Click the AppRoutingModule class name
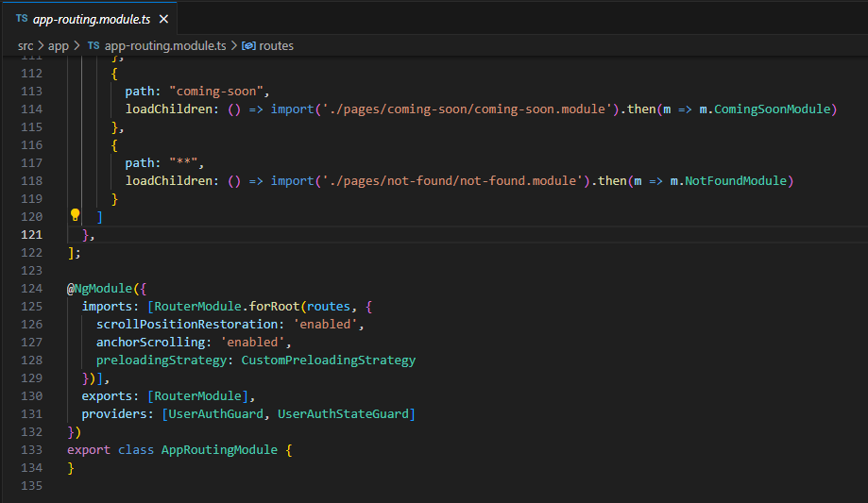 pyautogui.click(x=219, y=450)
